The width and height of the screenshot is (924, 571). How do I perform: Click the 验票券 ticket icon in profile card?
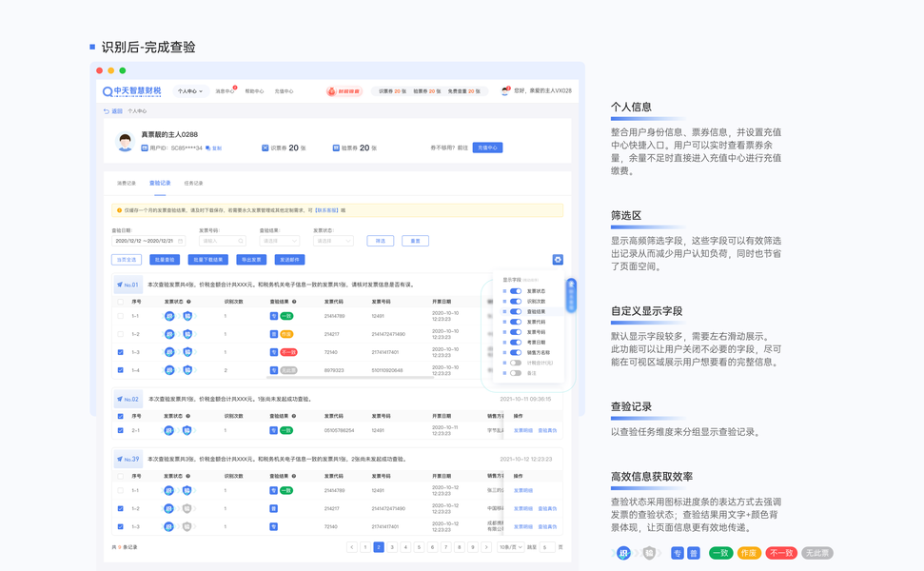point(336,148)
